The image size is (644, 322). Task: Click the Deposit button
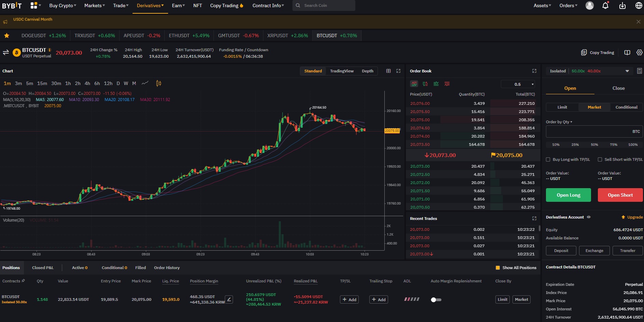click(x=561, y=251)
